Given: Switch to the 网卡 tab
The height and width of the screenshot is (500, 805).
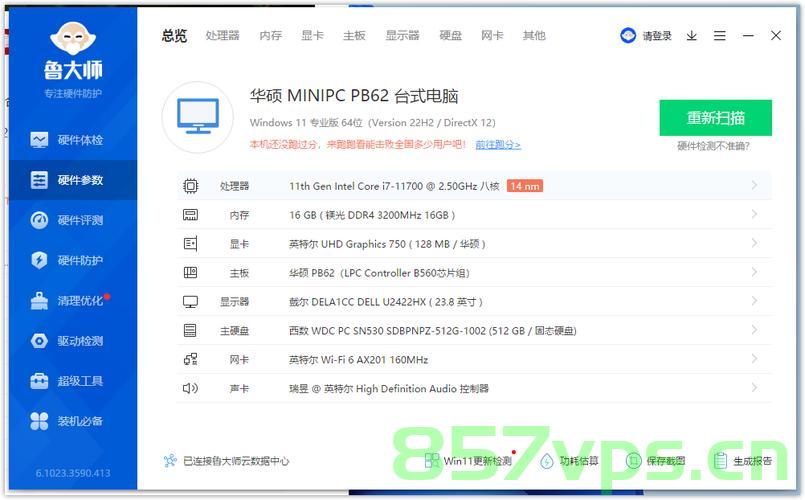Looking at the screenshot, I should coord(492,35).
